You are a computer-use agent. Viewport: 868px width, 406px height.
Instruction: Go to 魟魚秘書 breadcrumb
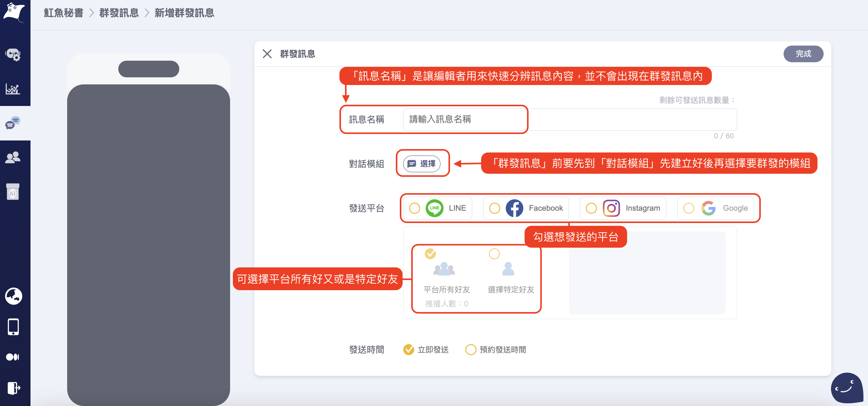click(64, 13)
